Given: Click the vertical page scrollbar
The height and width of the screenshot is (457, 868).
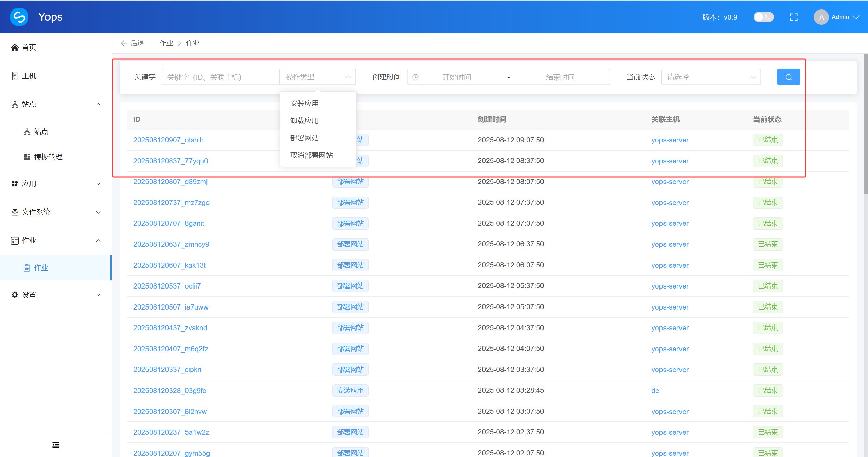Looking at the screenshot, I should pos(866,124).
